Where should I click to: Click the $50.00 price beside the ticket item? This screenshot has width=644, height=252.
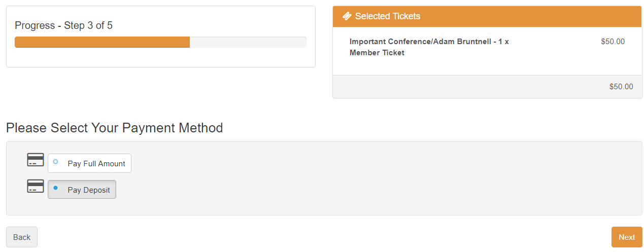pyautogui.click(x=613, y=42)
